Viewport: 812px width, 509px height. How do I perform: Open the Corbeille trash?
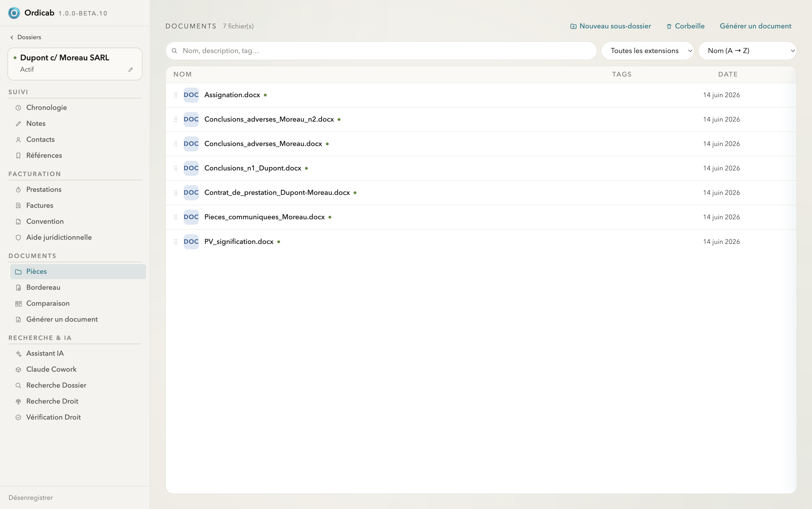[x=685, y=26]
